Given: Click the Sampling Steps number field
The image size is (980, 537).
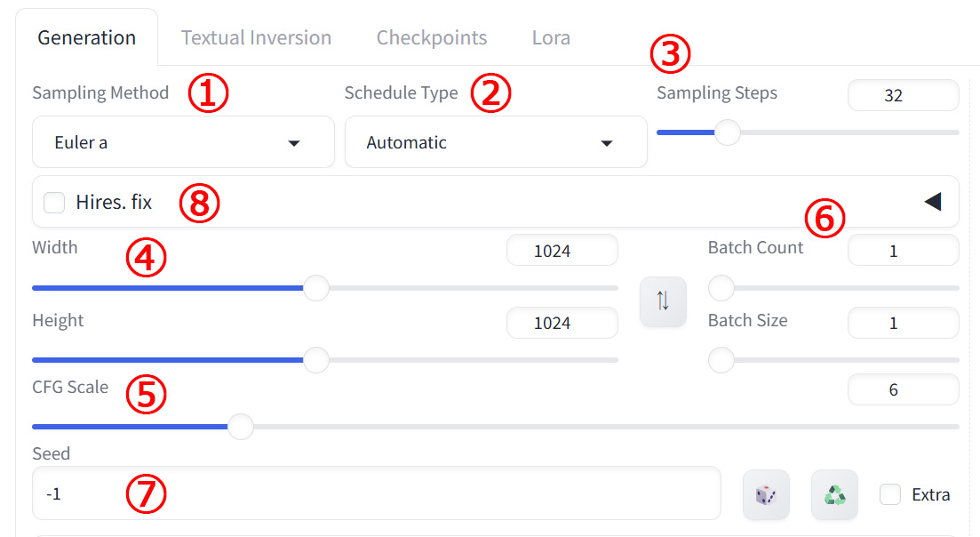Looking at the screenshot, I should 903,95.
